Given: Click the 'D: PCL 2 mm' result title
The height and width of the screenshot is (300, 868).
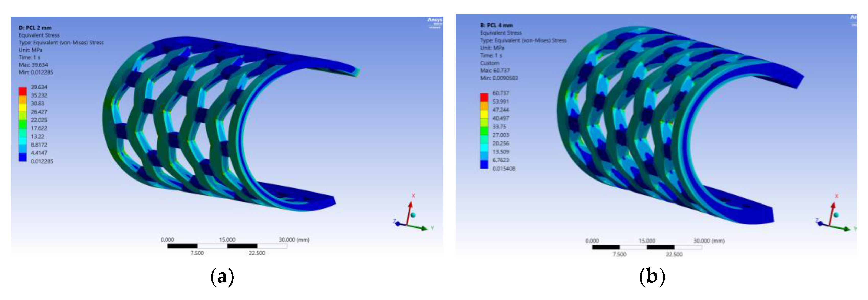Looking at the screenshot, I should pyautogui.click(x=35, y=28).
